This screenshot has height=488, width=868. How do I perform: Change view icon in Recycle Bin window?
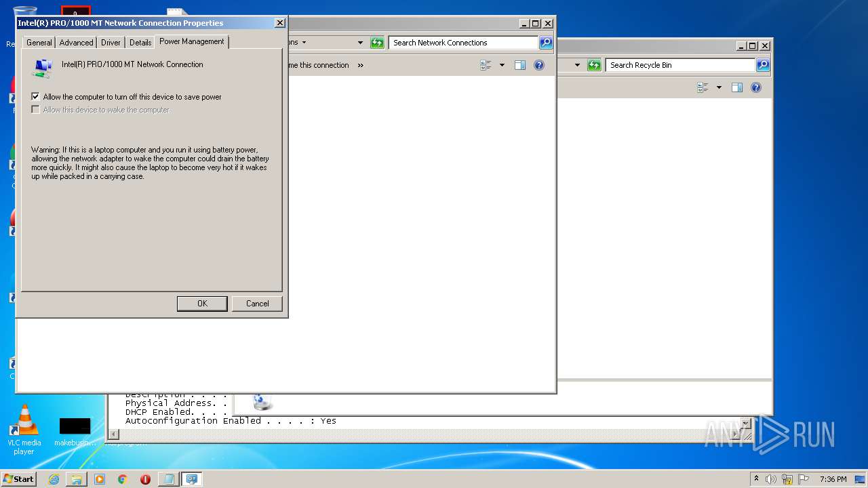click(703, 87)
